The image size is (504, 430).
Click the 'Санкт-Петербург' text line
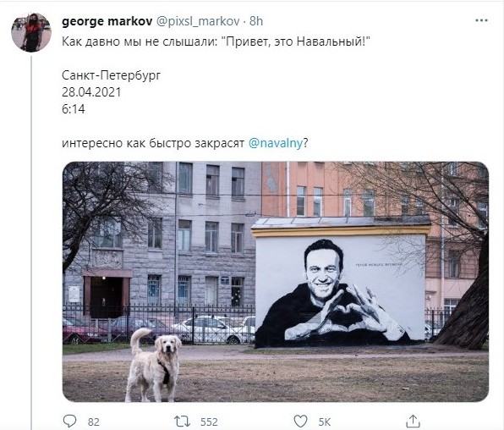click(112, 75)
